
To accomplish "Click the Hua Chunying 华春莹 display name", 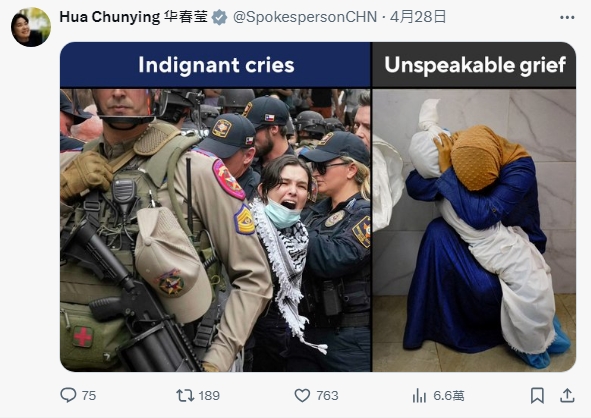I will [133, 17].
